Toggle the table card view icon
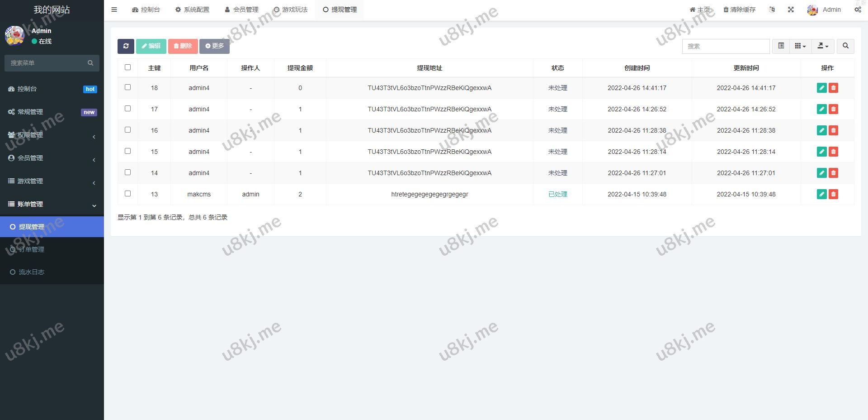Viewport: 868px width, 420px height. click(781, 46)
